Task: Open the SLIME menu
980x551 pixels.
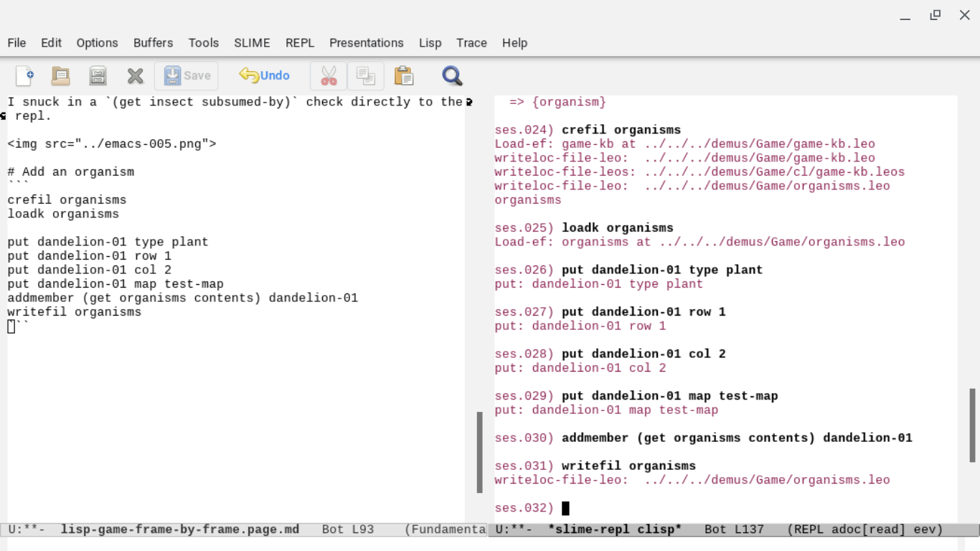Action: [252, 43]
